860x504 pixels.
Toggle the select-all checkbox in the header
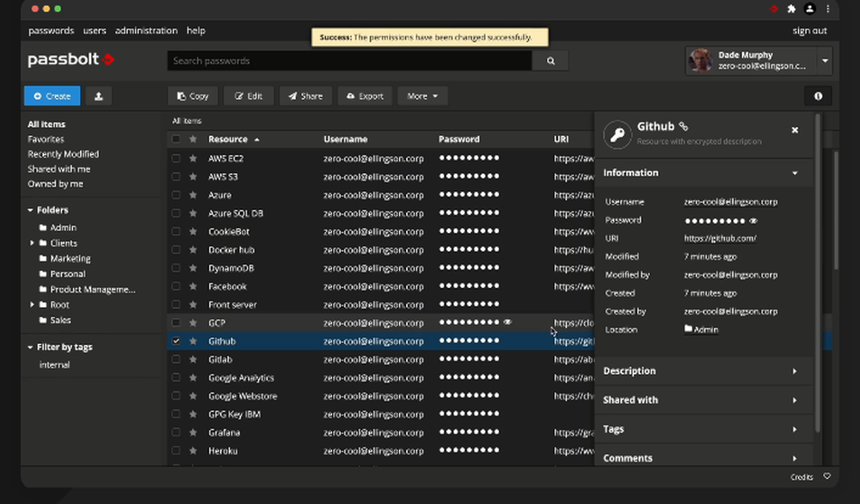(x=176, y=138)
